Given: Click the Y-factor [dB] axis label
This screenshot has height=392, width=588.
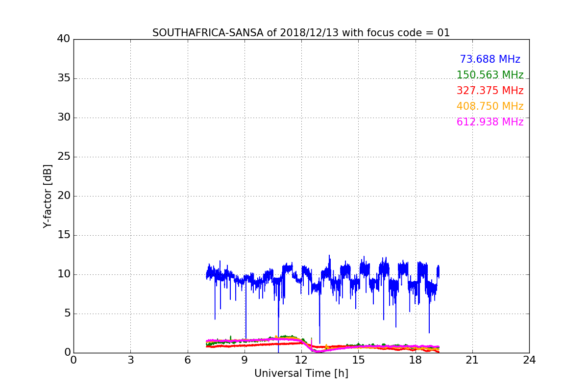Looking at the screenshot, I should point(48,196).
